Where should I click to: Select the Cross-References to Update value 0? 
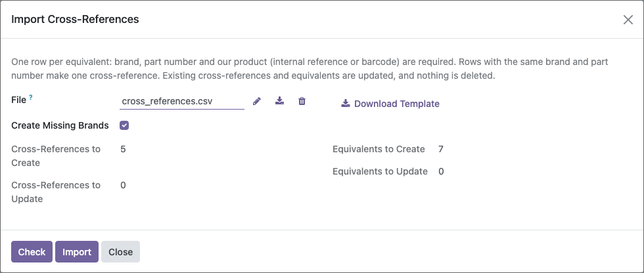124,185
